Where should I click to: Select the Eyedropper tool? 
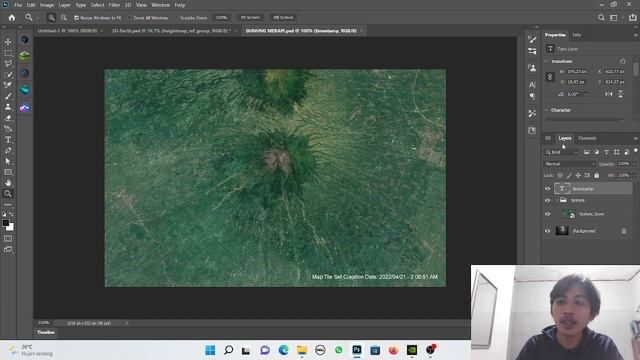[x=8, y=85]
